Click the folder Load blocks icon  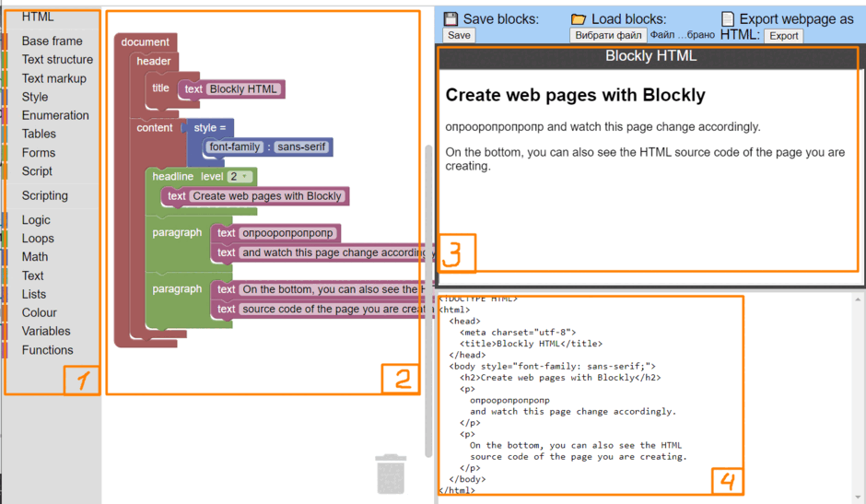pos(579,19)
